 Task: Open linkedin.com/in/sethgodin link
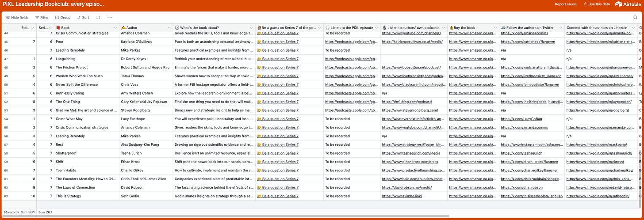[598, 196]
